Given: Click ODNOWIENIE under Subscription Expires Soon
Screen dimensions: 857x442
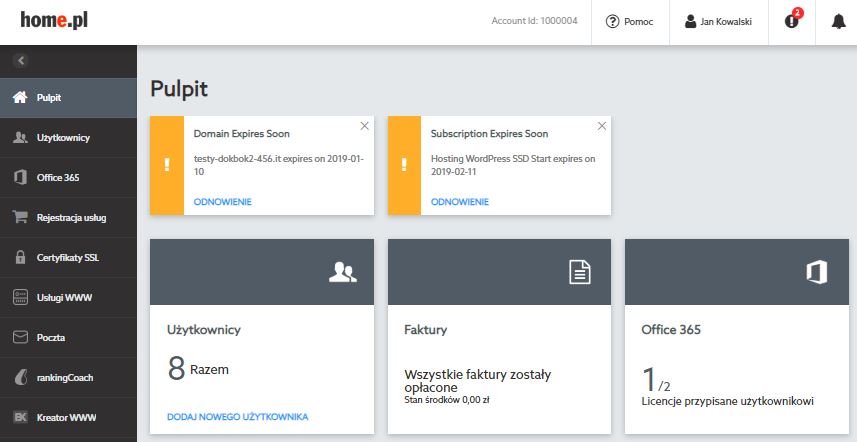Looking at the screenshot, I should pos(460,202).
